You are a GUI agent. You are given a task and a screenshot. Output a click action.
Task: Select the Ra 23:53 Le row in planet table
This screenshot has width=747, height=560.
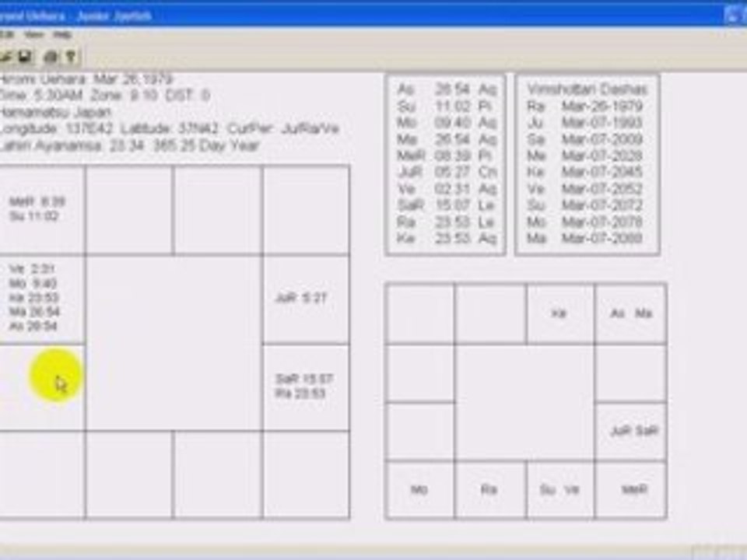(x=447, y=222)
